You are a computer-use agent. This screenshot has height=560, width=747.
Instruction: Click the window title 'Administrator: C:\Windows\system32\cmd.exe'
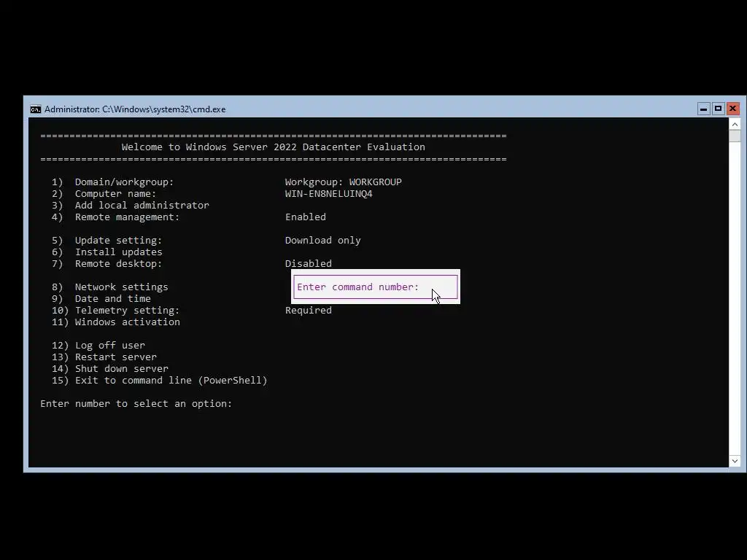[x=135, y=109]
